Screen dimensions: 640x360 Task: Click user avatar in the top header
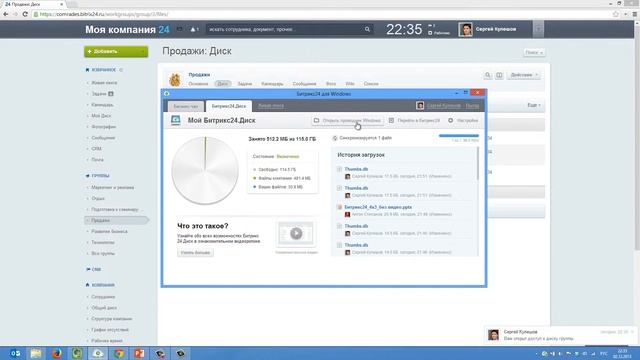pyautogui.click(x=465, y=29)
